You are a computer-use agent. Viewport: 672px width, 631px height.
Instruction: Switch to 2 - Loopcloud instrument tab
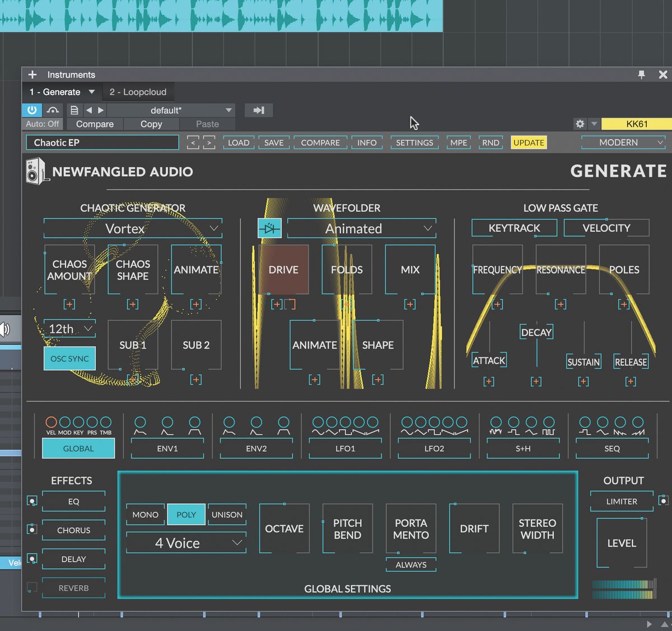[x=138, y=92]
